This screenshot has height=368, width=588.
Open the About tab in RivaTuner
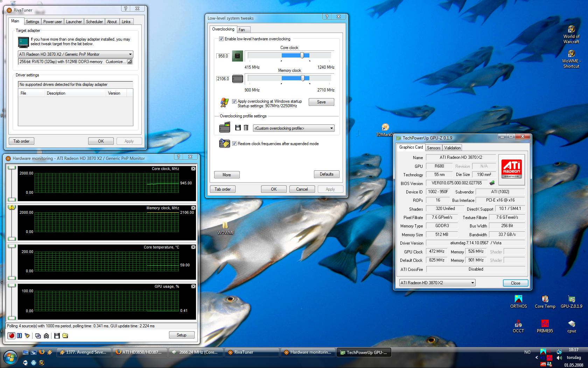point(112,22)
